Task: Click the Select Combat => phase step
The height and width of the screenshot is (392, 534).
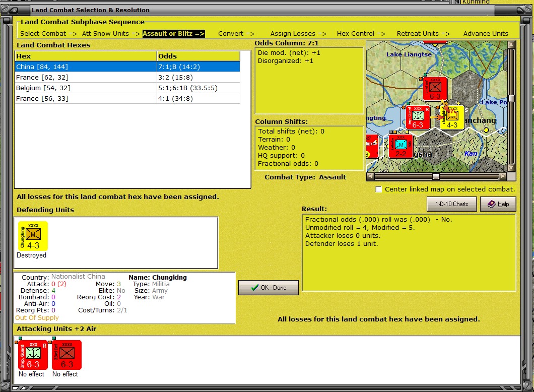Action: (x=48, y=33)
